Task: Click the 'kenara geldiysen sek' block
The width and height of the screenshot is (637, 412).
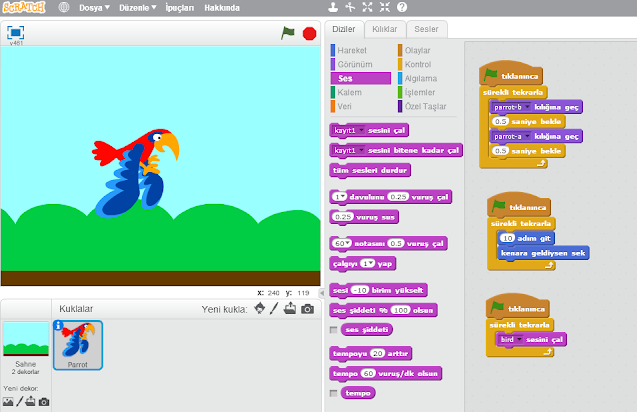Action: click(543, 253)
